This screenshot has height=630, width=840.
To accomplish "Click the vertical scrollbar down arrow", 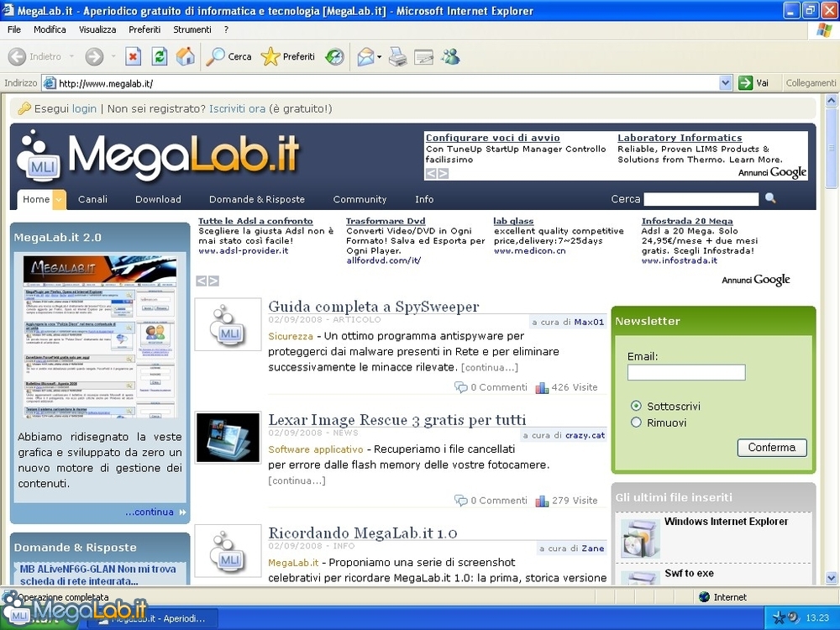I will (832, 578).
